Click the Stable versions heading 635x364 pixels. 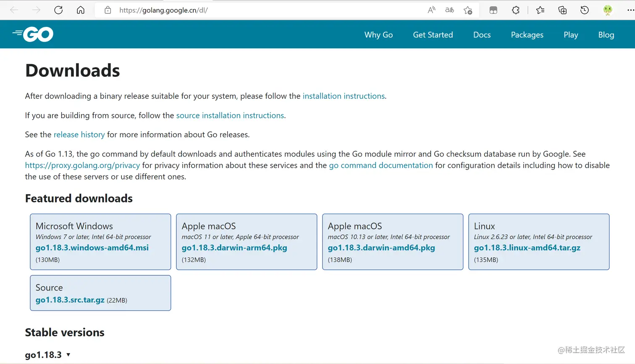coord(65,332)
